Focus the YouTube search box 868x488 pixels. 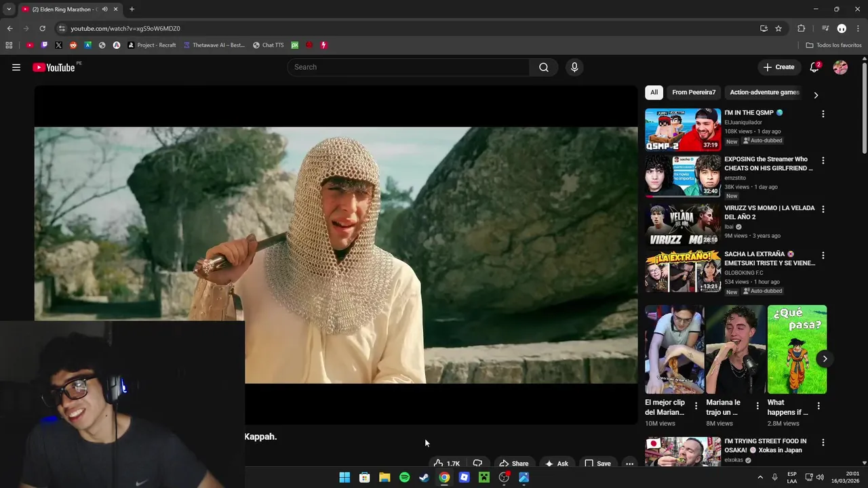pos(408,67)
